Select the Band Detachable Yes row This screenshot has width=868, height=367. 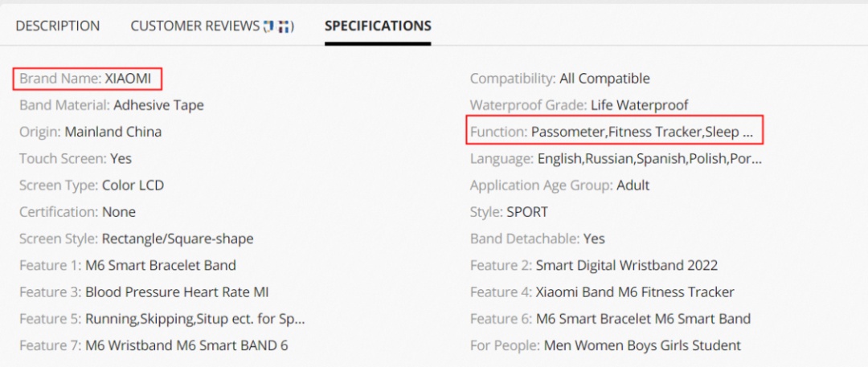(538, 239)
